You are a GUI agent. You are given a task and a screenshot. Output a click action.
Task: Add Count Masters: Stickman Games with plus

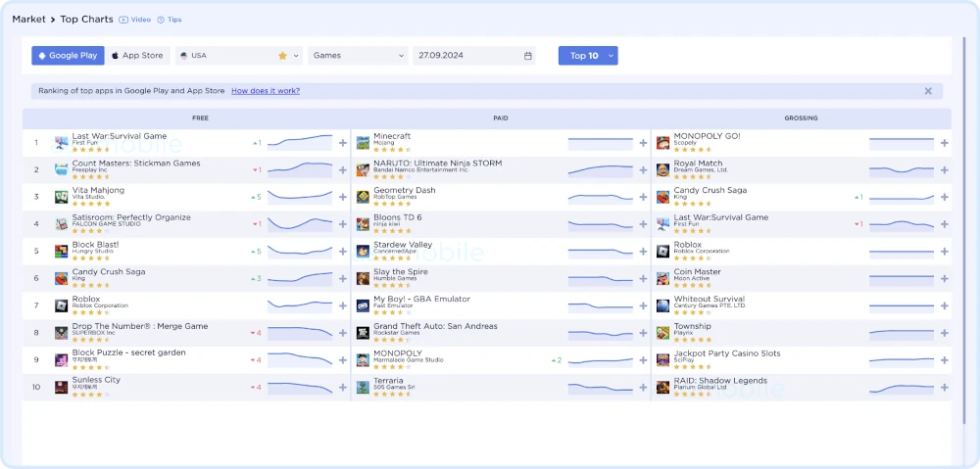click(x=342, y=169)
